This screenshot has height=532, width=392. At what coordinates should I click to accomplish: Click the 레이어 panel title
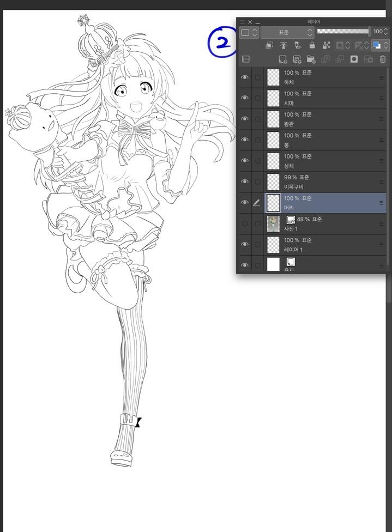tap(314, 22)
